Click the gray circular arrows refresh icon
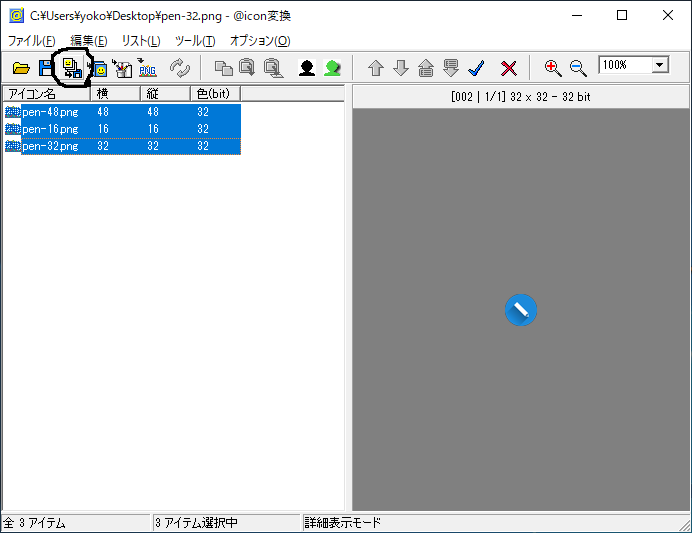This screenshot has width=692, height=533. tap(180, 68)
